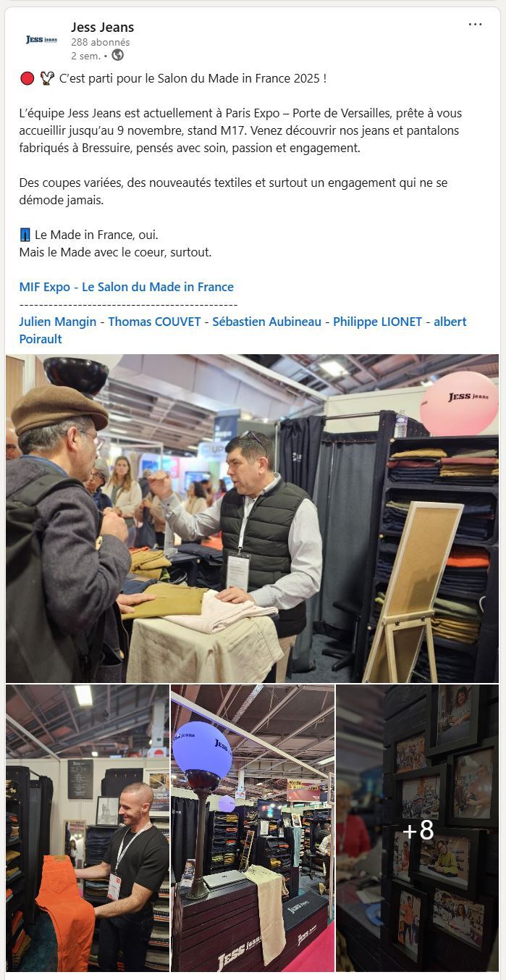The image size is (506, 980).
Task: Click the Jess Jeans logo avatar
Action: coord(41,40)
